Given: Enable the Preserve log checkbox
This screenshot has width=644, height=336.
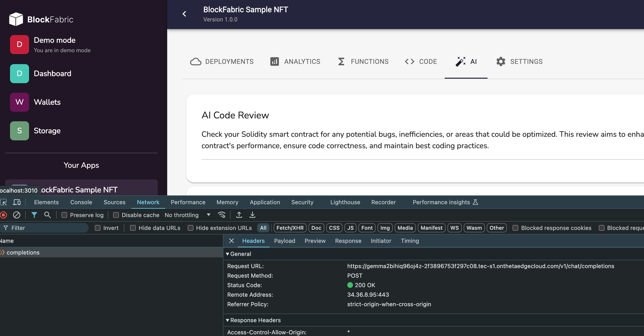Looking at the screenshot, I should click(64, 215).
